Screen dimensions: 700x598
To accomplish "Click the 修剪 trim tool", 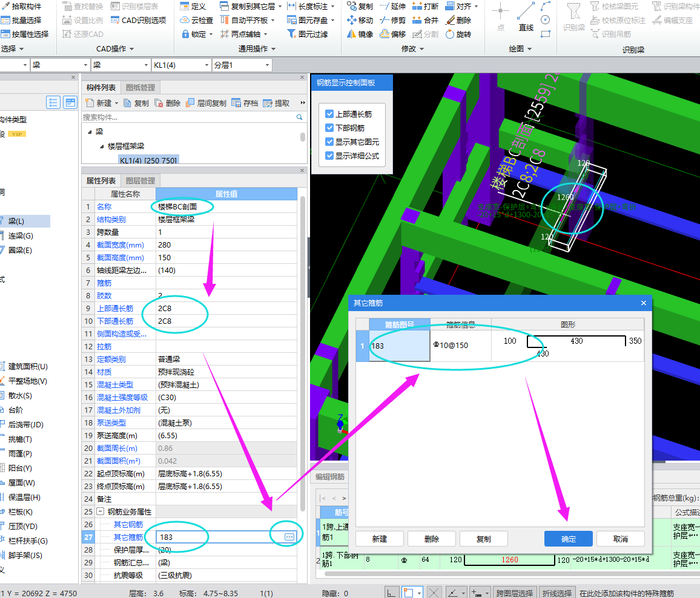I will point(393,20).
